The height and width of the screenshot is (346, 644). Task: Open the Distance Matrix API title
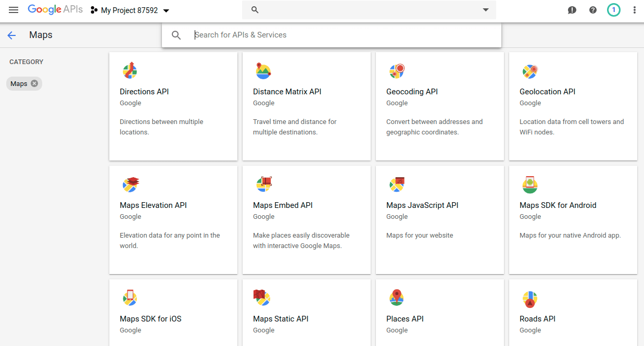click(287, 92)
